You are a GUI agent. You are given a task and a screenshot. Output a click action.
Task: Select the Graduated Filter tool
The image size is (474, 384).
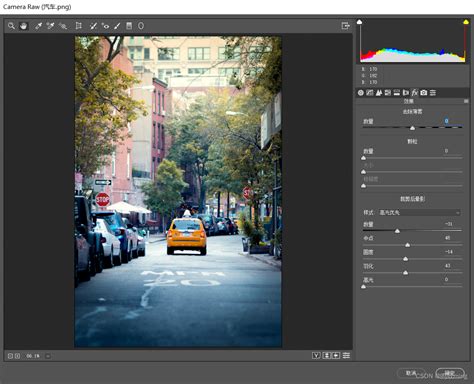click(x=129, y=26)
